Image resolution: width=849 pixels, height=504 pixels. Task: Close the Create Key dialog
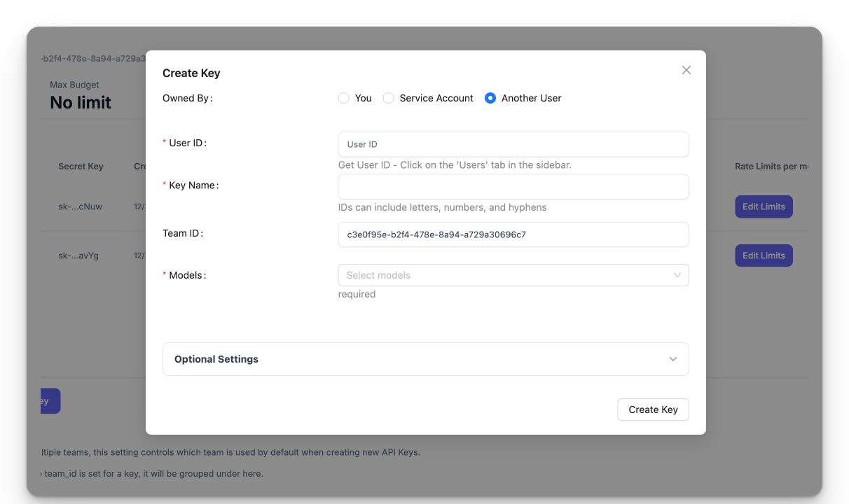pyautogui.click(x=686, y=70)
